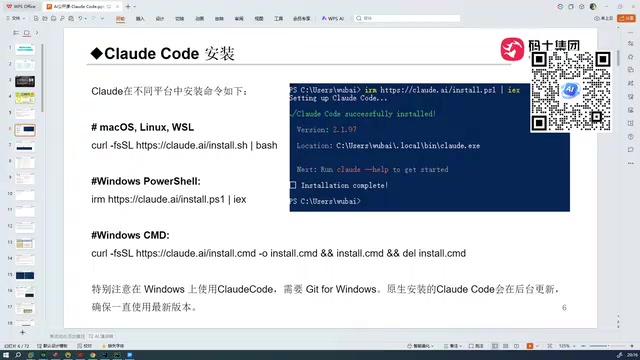Click the missing fonts warning icon in status bar

(104, 346)
